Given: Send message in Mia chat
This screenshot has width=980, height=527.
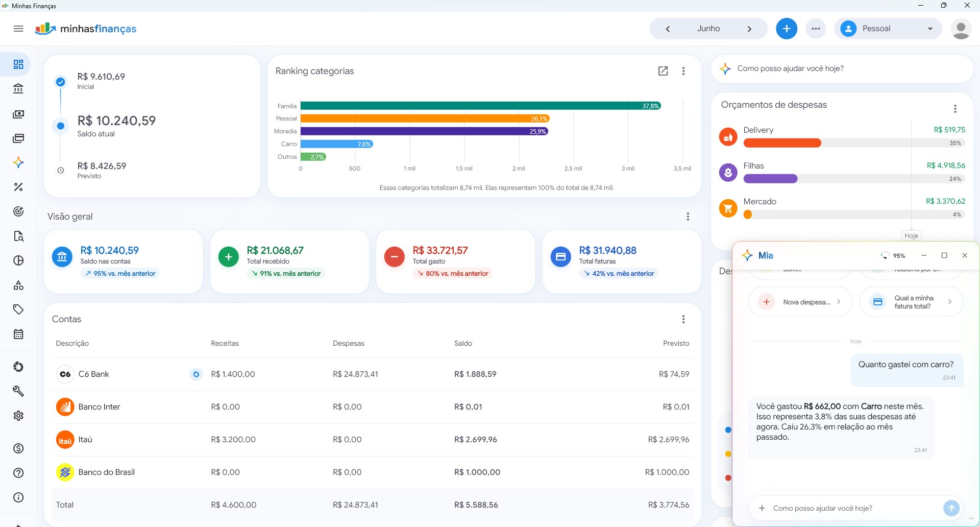Looking at the screenshot, I should coord(951,508).
